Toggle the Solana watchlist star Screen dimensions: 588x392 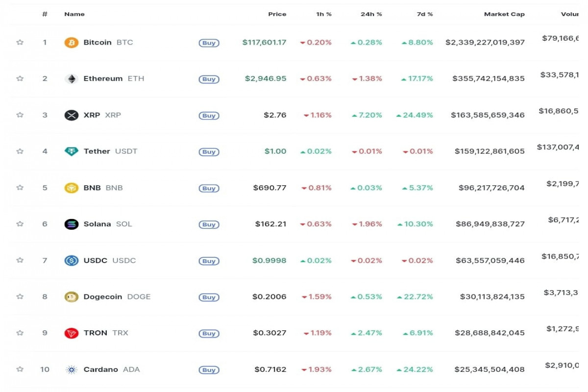pyautogui.click(x=20, y=223)
